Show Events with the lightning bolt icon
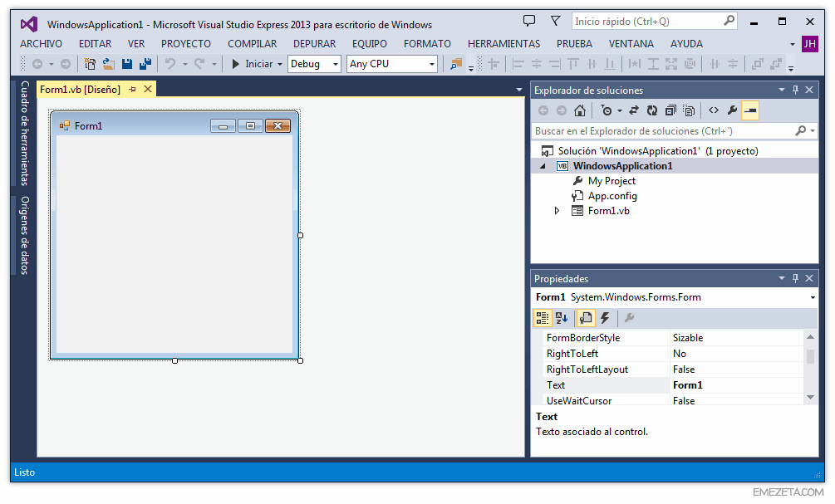Viewport: 835px width, 504px height. click(x=605, y=318)
